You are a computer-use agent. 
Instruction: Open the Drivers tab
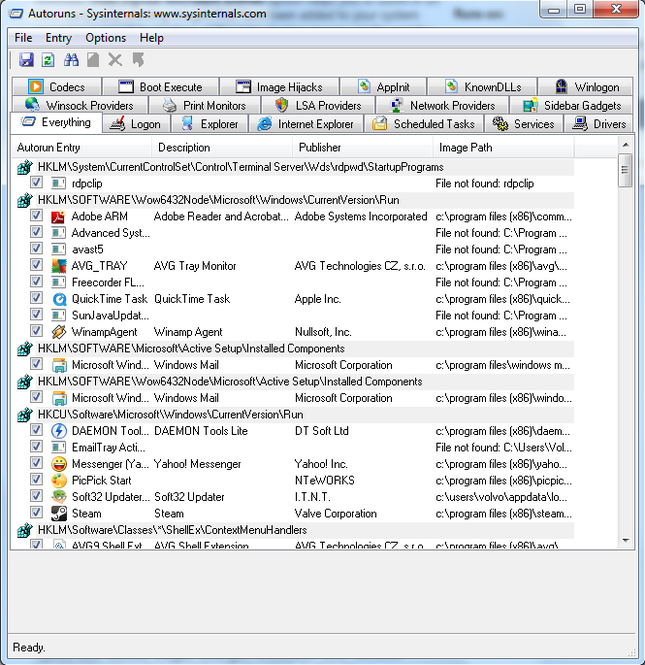pos(598,124)
